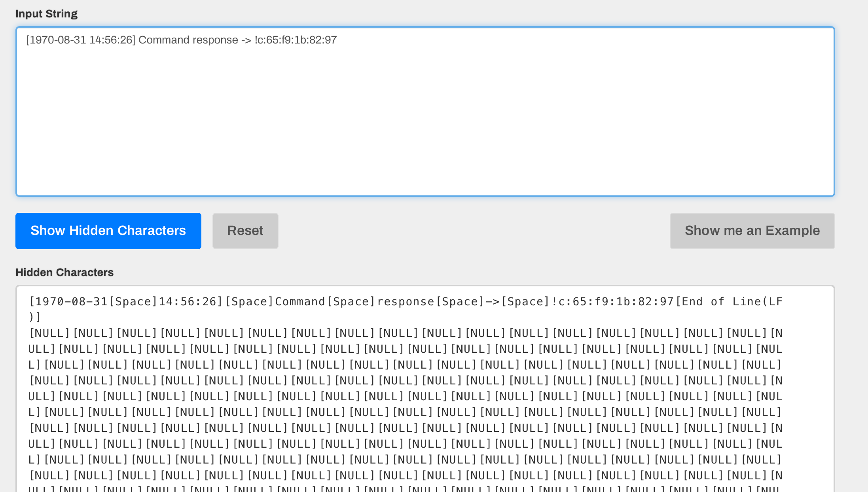Click the Input String label

click(x=46, y=13)
